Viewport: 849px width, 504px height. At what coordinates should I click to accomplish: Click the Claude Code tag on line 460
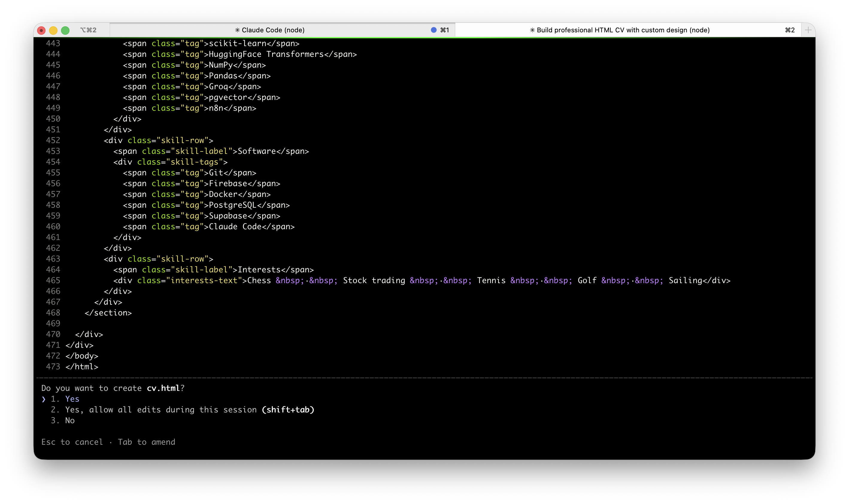(209, 227)
